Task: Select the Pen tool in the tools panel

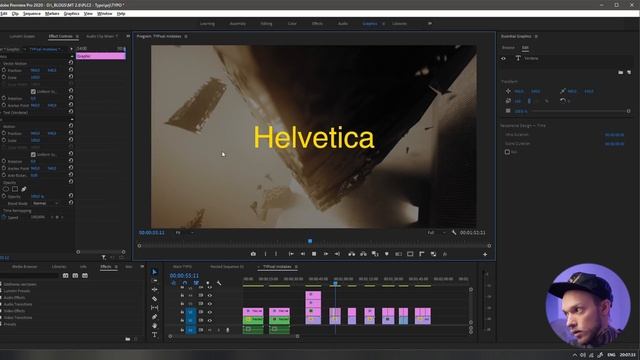Action: point(155,317)
